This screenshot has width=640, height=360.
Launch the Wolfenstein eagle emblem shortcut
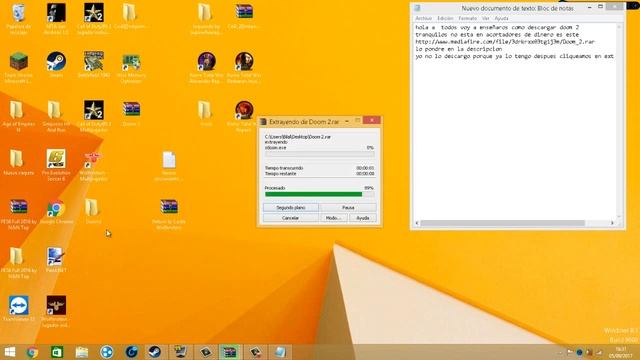56,306
